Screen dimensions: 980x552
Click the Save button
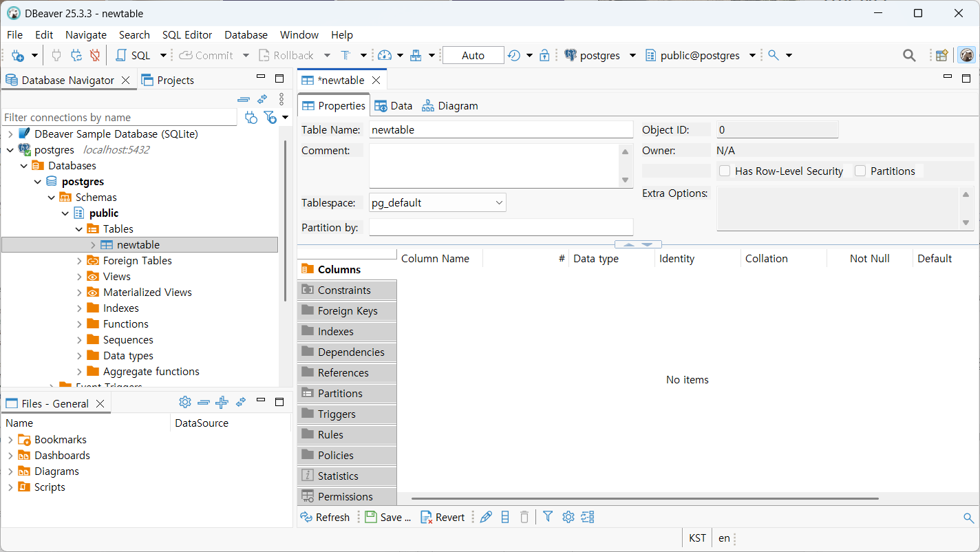pyautogui.click(x=388, y=517)
